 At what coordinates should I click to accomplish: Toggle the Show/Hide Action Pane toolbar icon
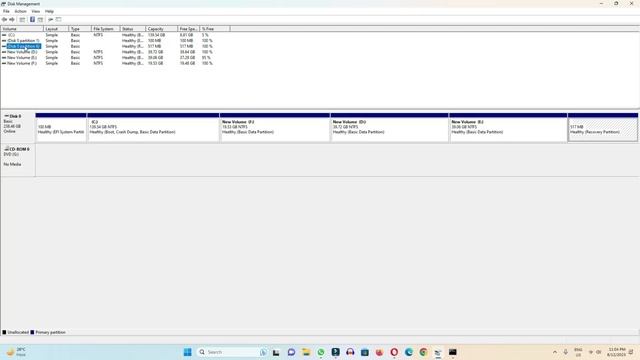[40, 20]
